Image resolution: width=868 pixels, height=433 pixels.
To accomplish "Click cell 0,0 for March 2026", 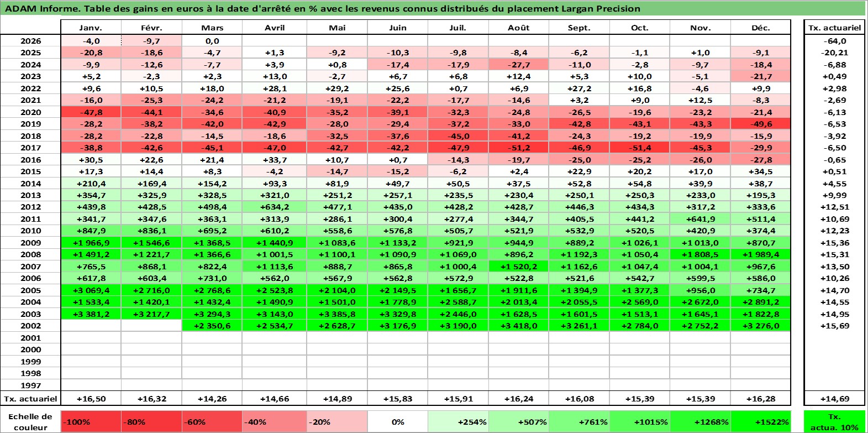I will click(x=212, y=41).
